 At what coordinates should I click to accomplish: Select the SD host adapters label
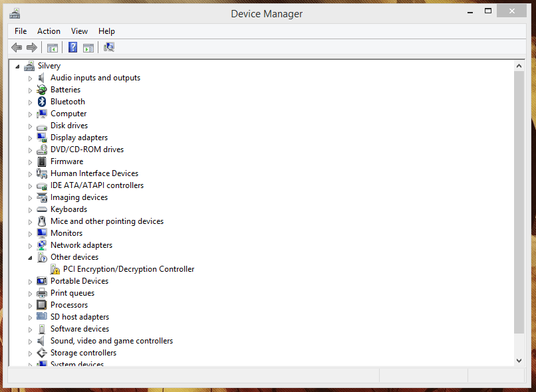(x=80, y=317)
